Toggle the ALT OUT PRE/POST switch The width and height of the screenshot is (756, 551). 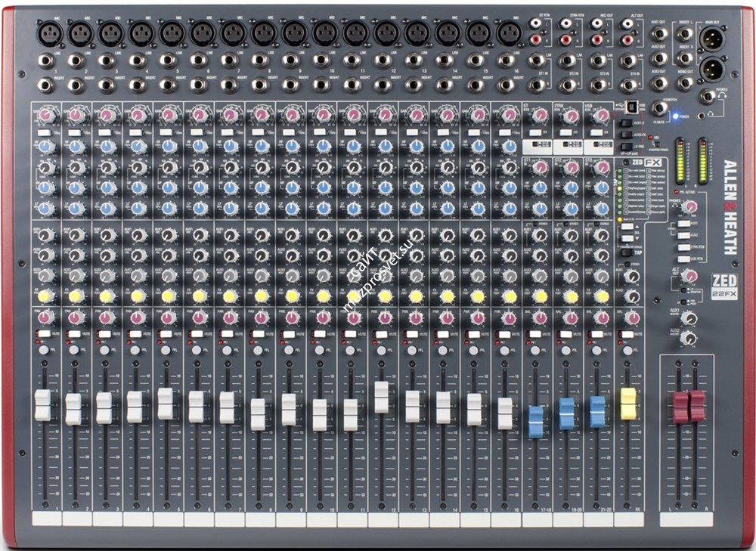683,302
